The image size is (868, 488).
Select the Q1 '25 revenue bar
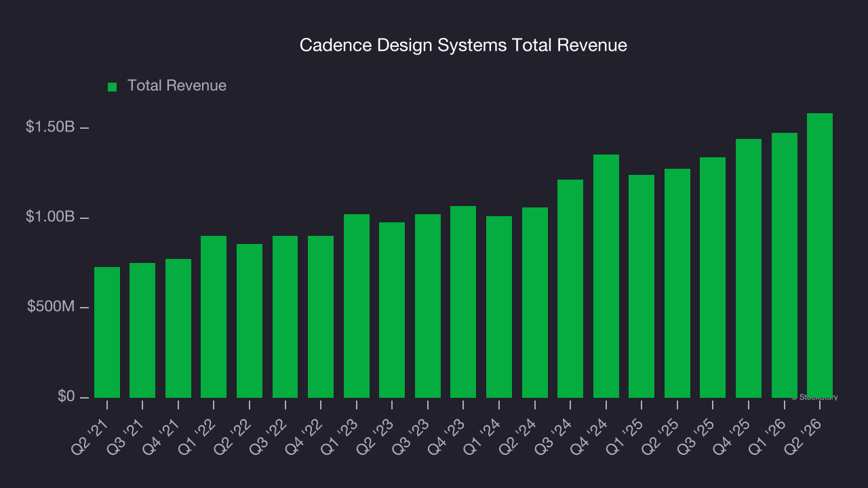[x=642, y=286]
